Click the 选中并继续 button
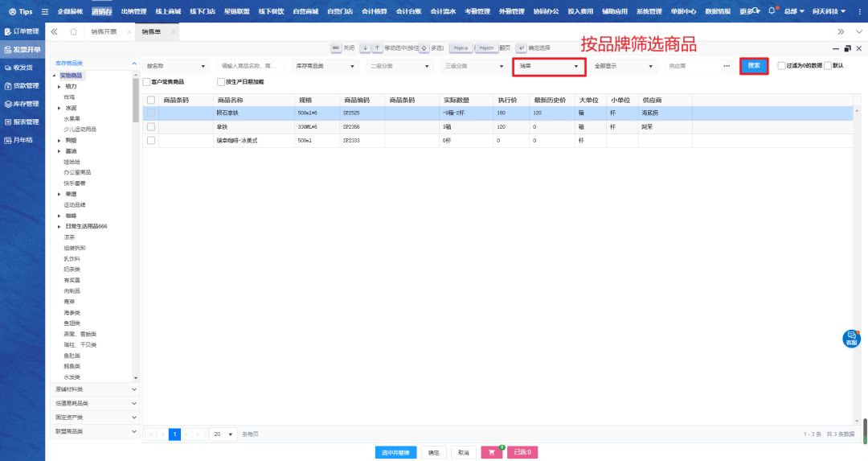868x461 pixels. pos(395,452)
